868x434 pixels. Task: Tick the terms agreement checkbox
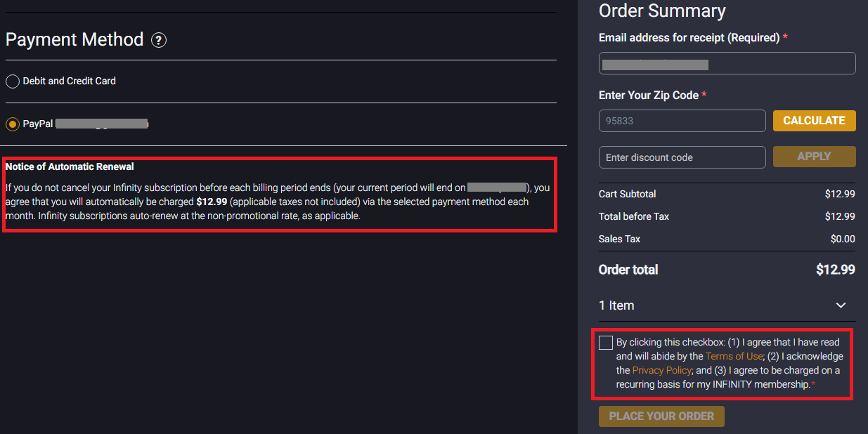pyautogui.click(x=606, y=343)
